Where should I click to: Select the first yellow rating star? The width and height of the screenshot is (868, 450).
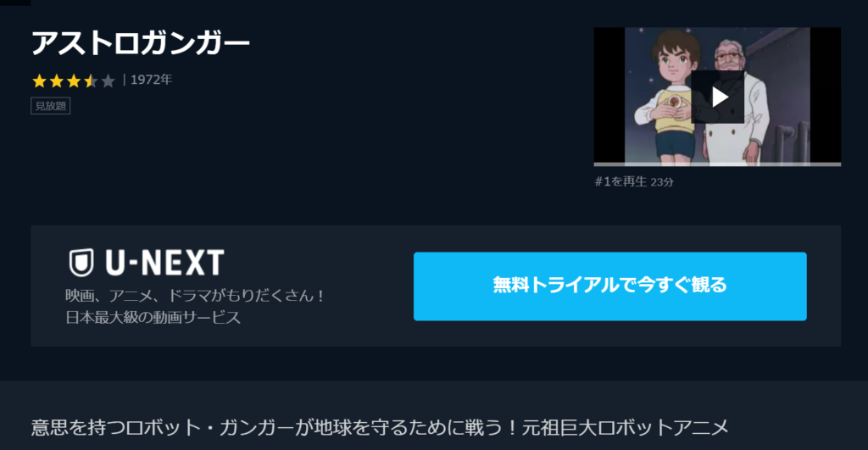tap(39, 81)
